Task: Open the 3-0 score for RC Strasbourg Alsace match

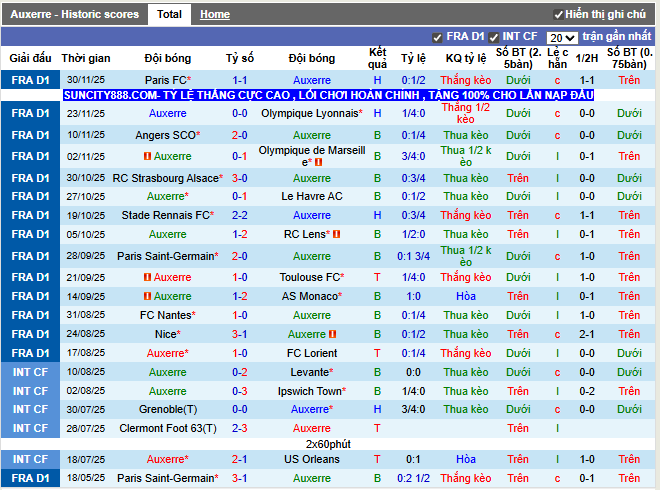Action: tap(240, 178)
